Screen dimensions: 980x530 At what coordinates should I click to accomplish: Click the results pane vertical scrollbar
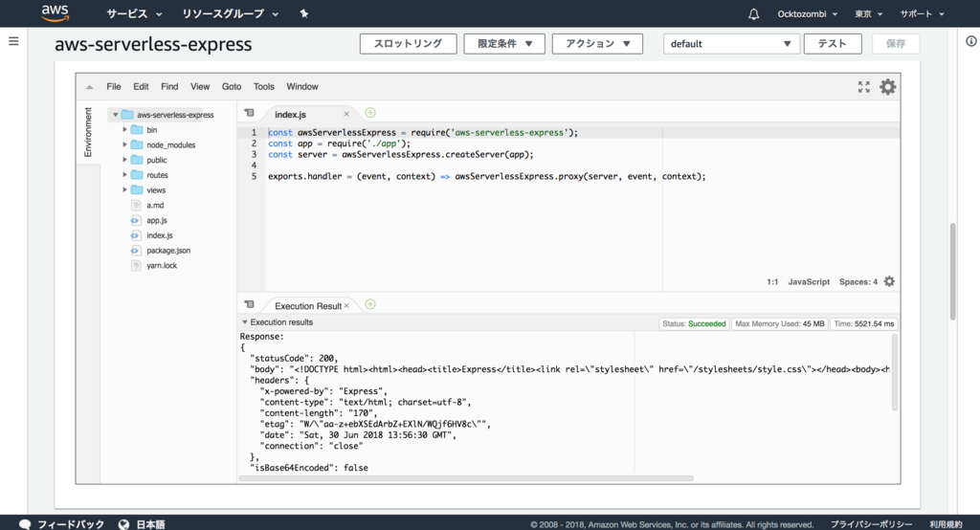point(895,372)
